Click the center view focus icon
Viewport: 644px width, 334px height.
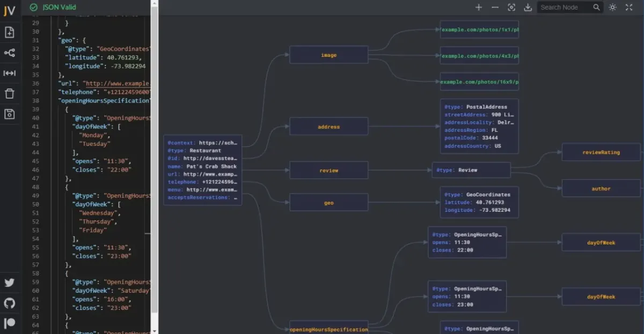coord(511,7)
